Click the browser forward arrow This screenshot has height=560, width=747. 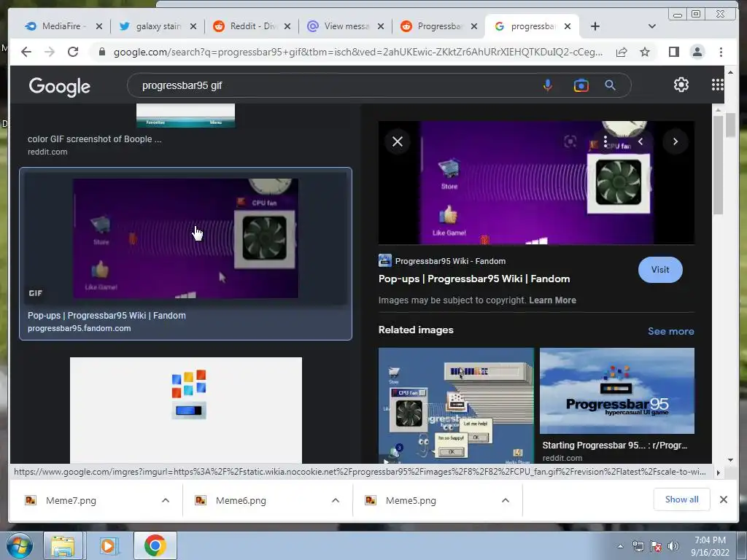50,52
